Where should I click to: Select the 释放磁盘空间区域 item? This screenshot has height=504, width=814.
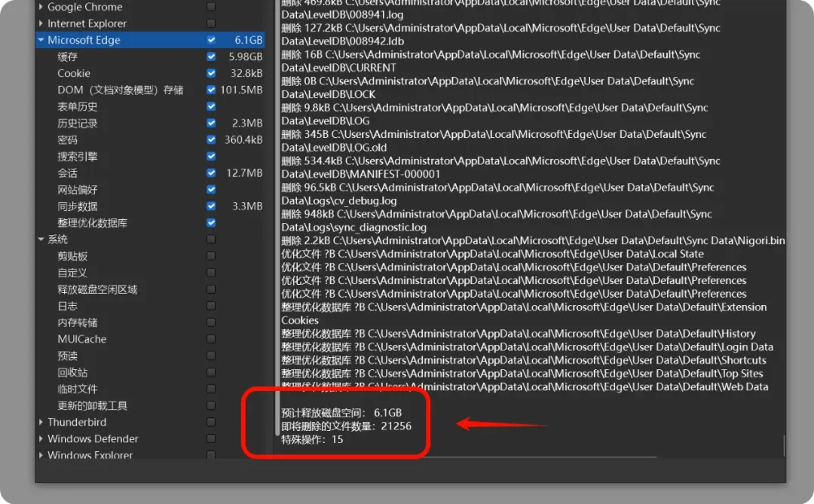pos(97,289)
